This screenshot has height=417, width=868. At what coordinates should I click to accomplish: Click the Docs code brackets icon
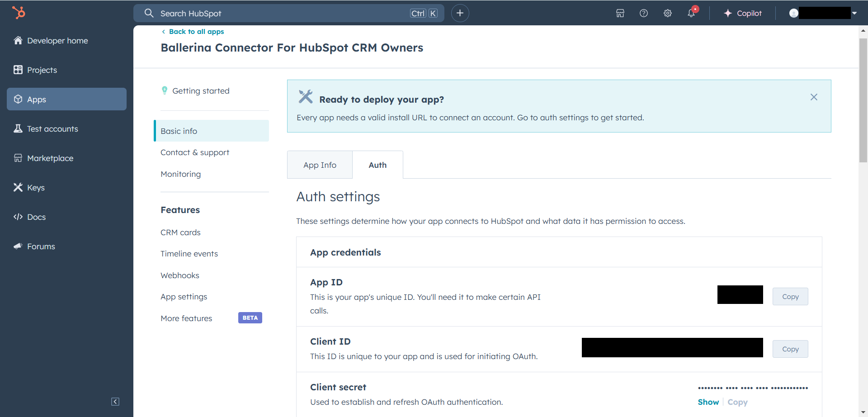pos(18,217)
